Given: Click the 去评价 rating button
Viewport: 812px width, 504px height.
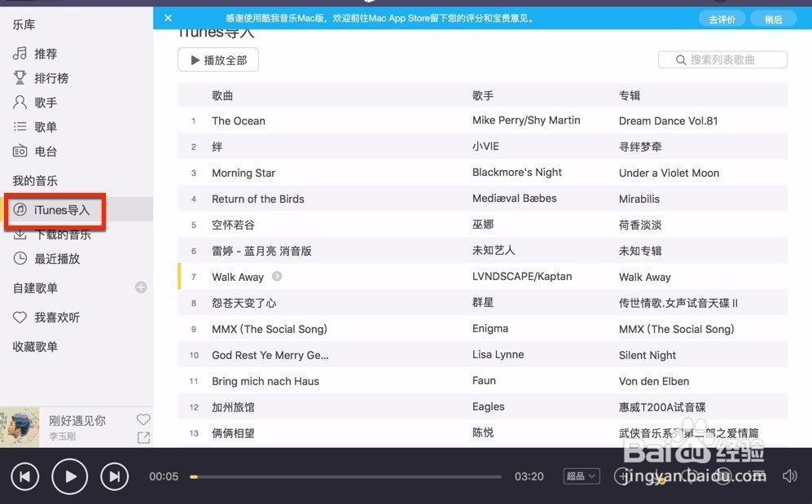Looking at the screenshot, I should pos(722,18).
